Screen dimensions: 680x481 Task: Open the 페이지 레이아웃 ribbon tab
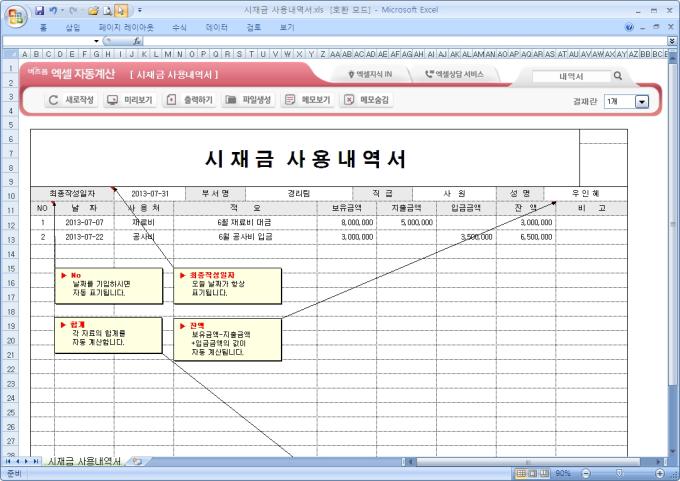[126, 28]
